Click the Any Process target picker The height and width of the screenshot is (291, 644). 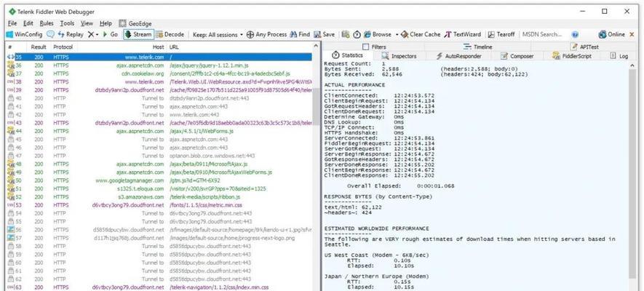(x=266, y=34)
